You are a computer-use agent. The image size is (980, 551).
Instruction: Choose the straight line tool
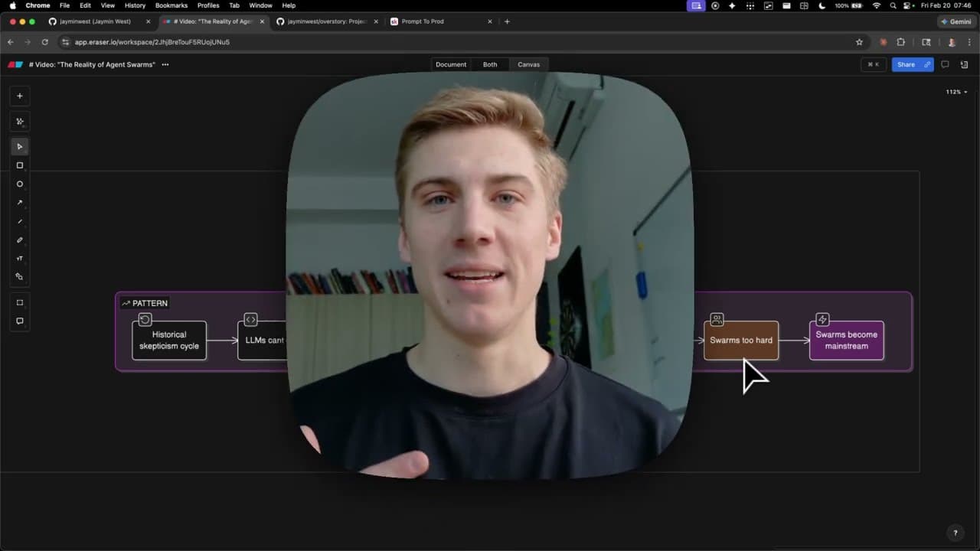pos(20,221)
